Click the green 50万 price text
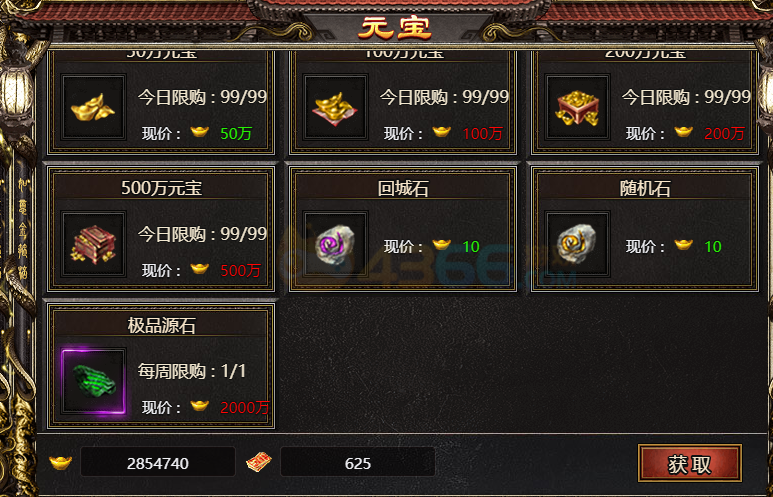 pos(236,133)
